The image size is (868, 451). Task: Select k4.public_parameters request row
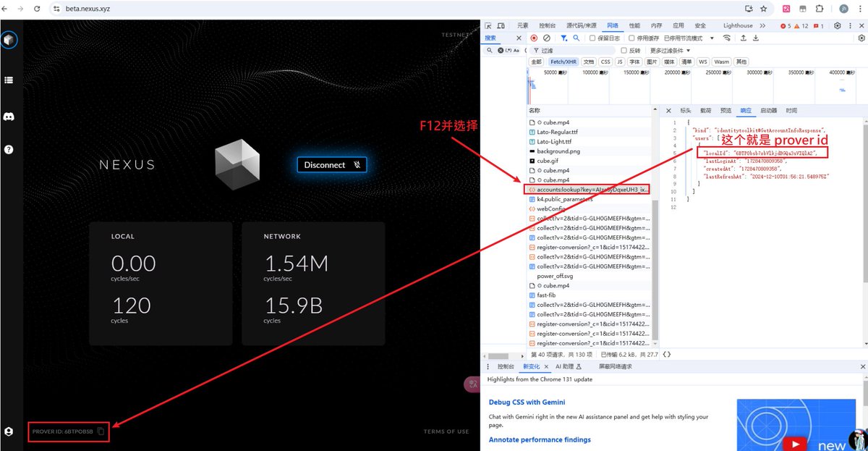(590, 199)
